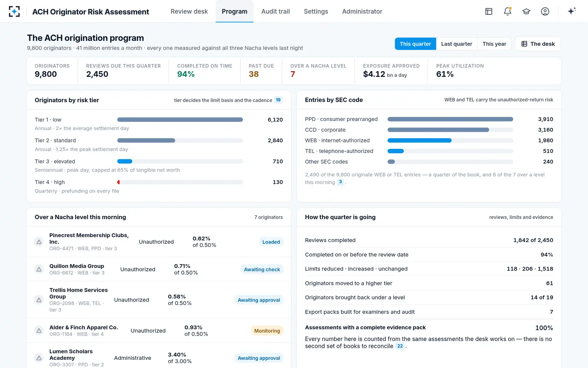588x368 pixels.
Task: Click the Tier 1 low progress bar
Action: click(x=180, y=120)
